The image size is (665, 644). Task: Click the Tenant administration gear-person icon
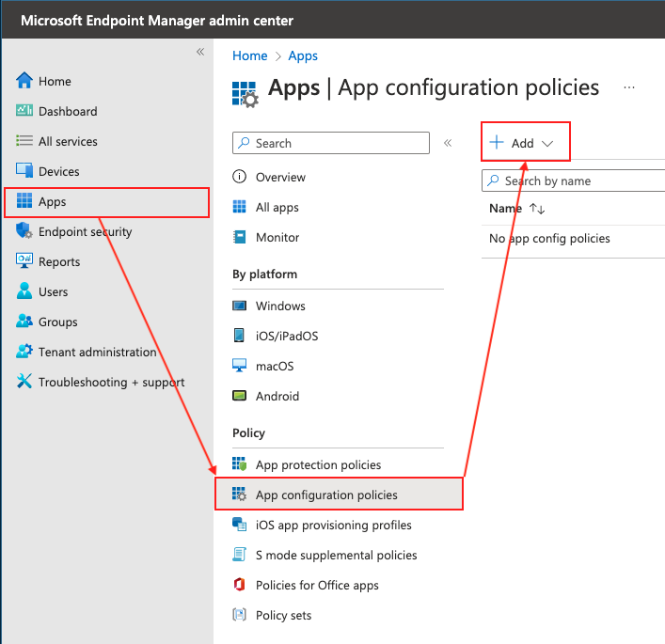(24, 351)
